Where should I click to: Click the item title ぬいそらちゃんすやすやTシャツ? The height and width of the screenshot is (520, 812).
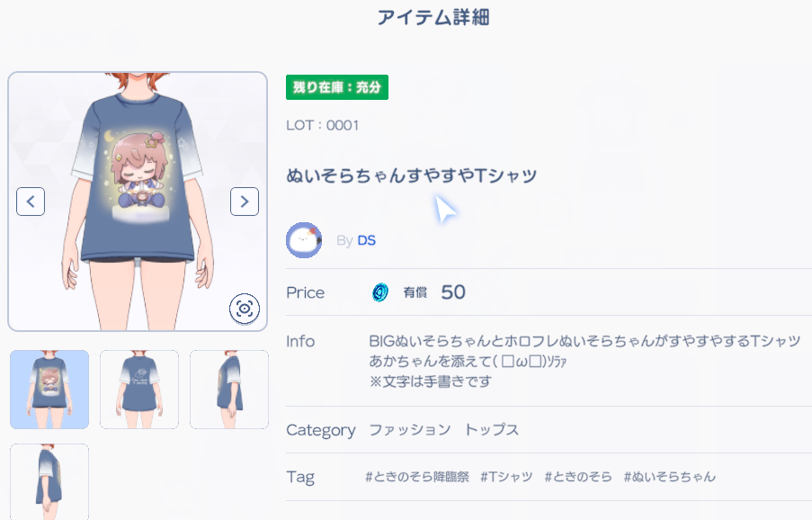412,175
